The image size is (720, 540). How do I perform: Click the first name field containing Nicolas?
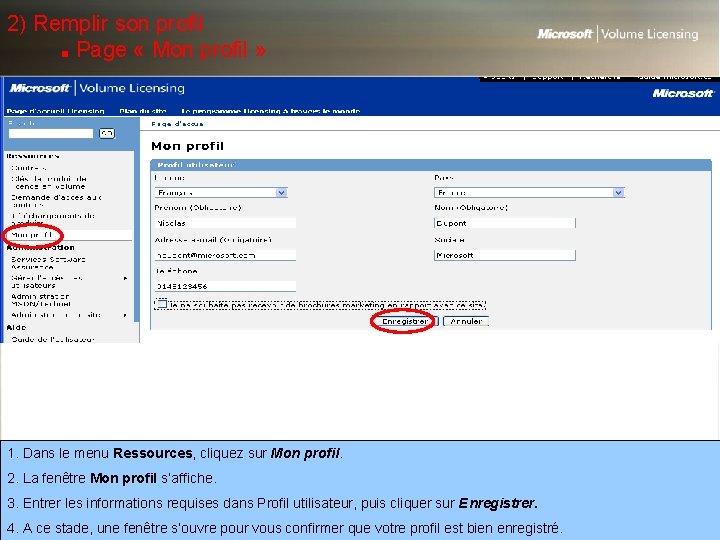click(225, 223)
